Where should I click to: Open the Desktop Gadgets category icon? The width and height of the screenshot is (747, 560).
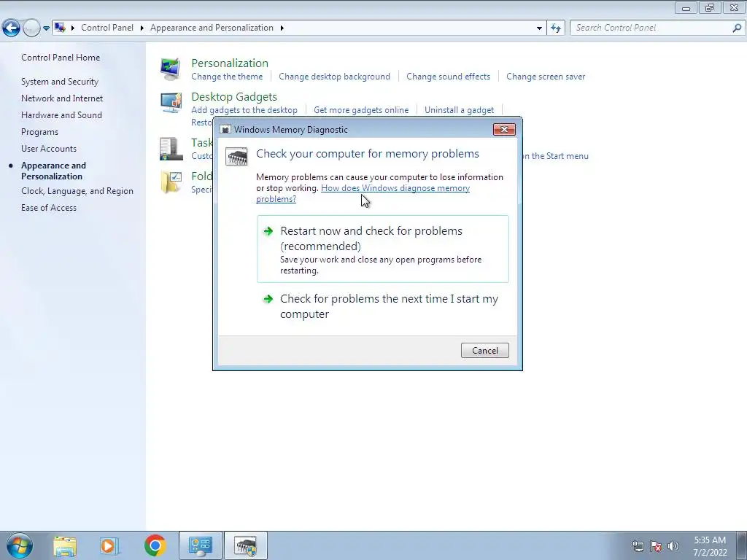[x=171, y=102]
